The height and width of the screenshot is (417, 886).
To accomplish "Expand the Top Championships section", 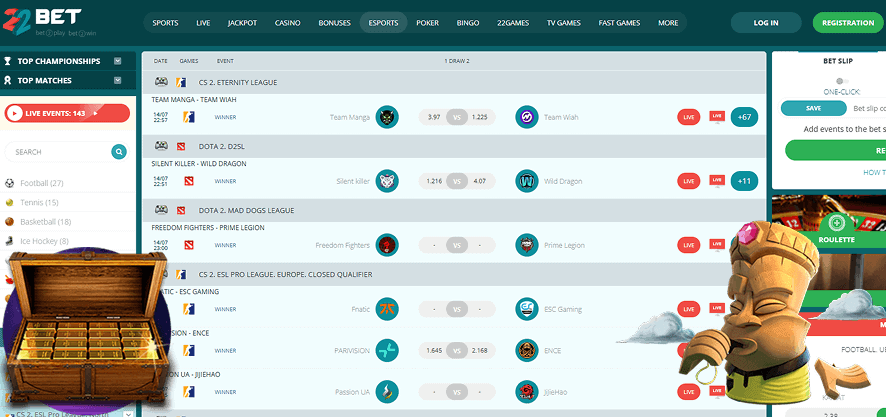I will pyautogui.click(x=118, y=61).
